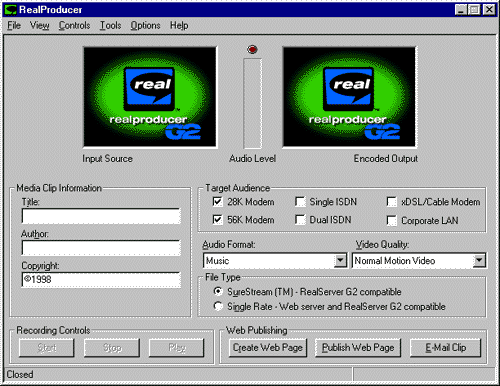Click the Publish Web Page button
The width and height of the screenshot is (500, 386).
(358, 348)
